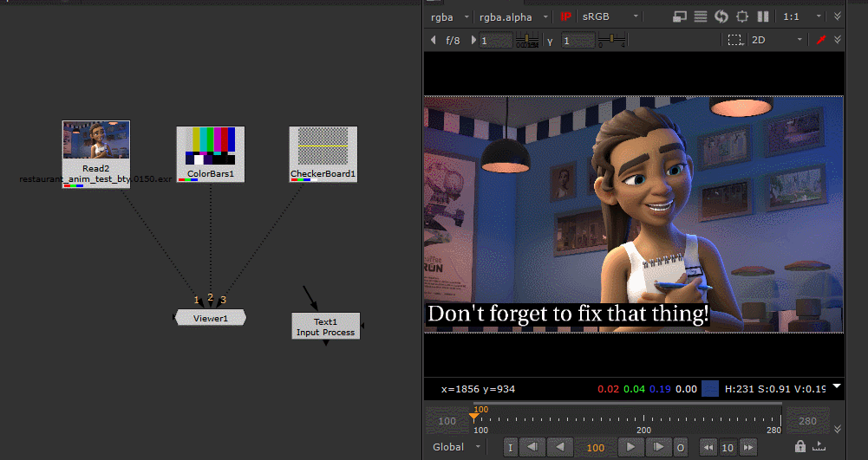Screen dimensions: 868x460
Task: Play forward
Action: [630, 447]
